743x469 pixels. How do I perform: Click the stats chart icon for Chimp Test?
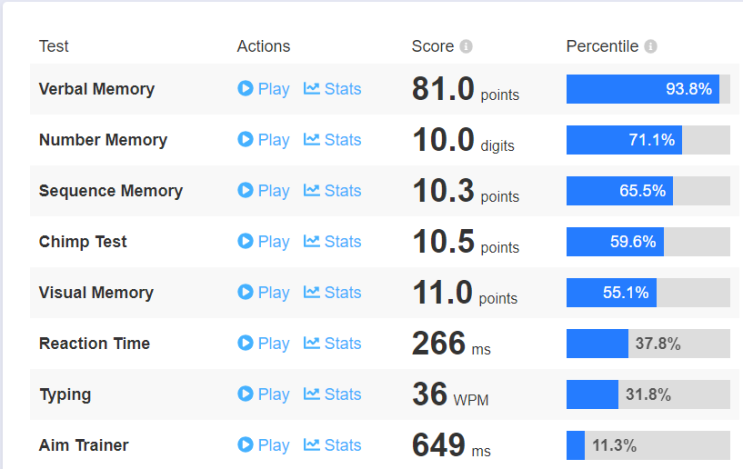tap(312, 242)
